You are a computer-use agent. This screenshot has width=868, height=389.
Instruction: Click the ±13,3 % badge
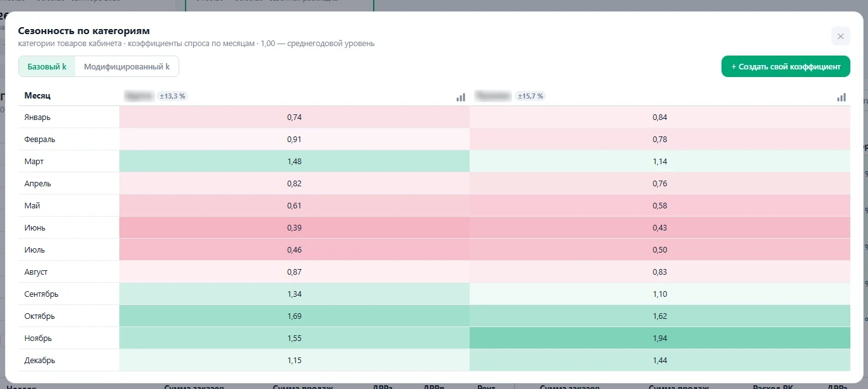click(x=172, y=96)
